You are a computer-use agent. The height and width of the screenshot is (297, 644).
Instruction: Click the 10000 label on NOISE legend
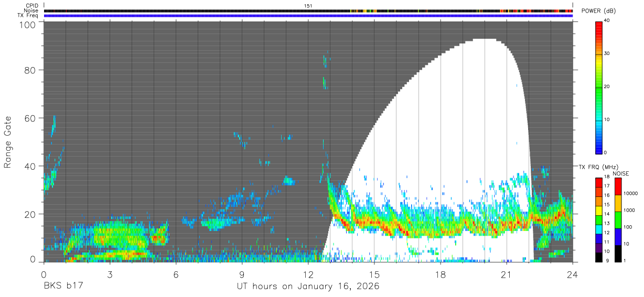pyautogui.click(x=630, y=194)
